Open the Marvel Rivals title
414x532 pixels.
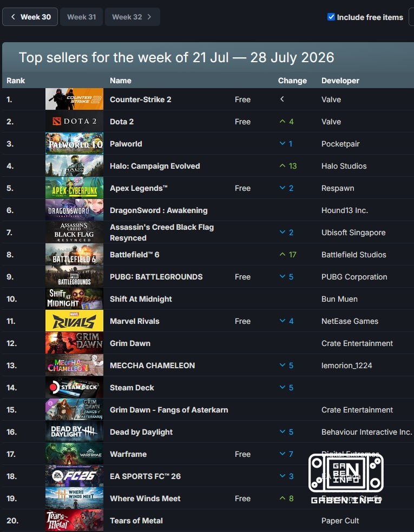point(135,321)
